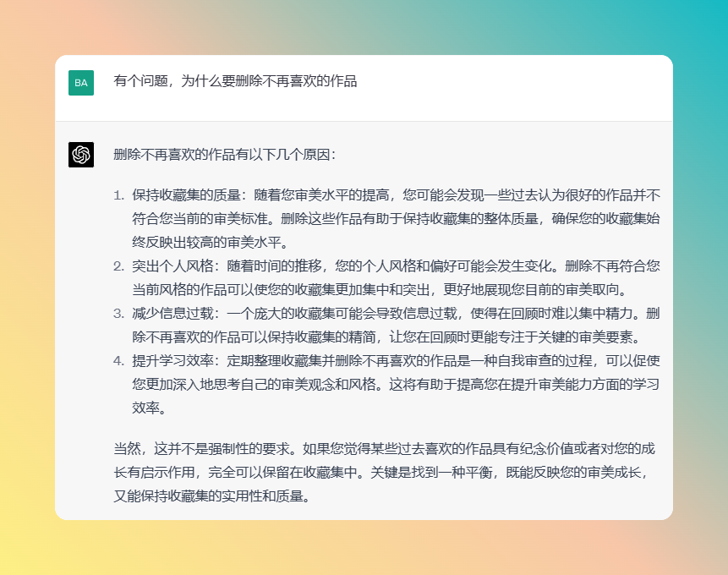Screen dimensions: 728x575
Task: Click the closing paragraph starting with 当然
Action: click(x=386, y=448)
